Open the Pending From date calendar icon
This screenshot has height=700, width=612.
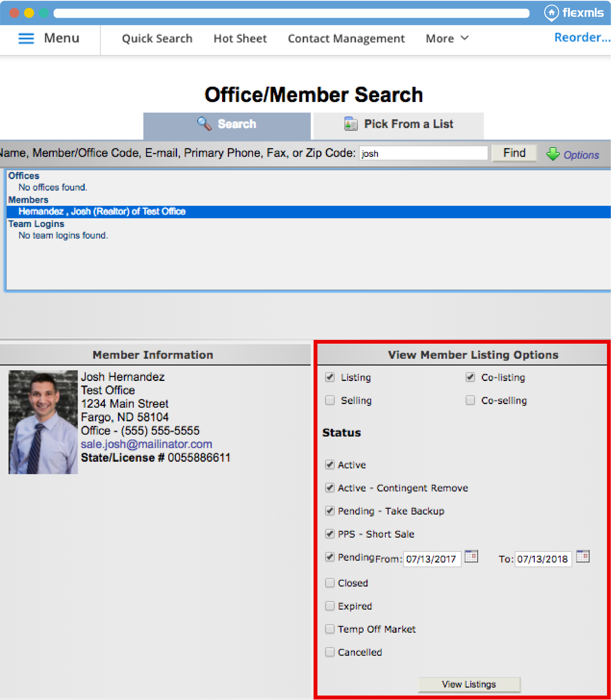point(471,556)
